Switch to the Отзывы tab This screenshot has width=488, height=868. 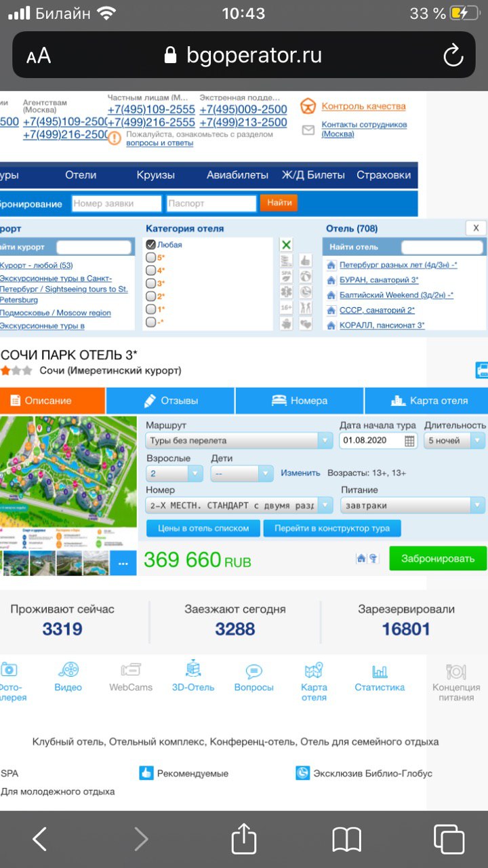[171, 401]
